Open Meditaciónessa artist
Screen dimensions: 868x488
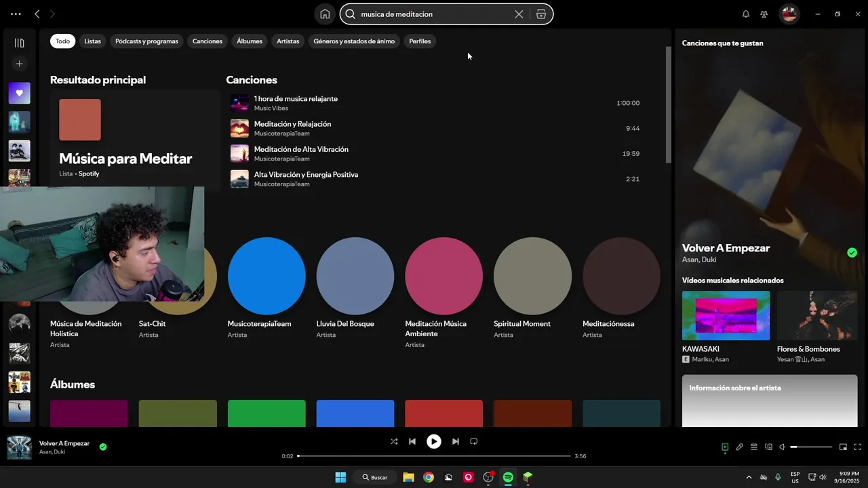621,276
